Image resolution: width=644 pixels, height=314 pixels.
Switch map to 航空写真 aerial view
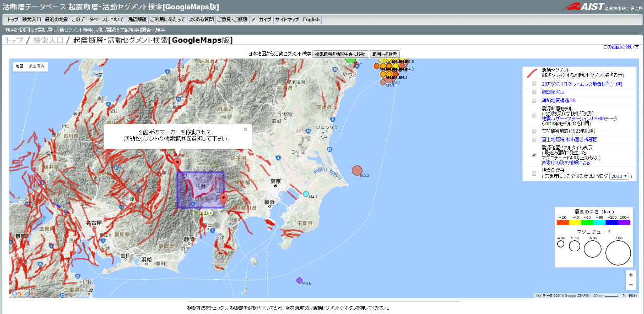(37, 66)
